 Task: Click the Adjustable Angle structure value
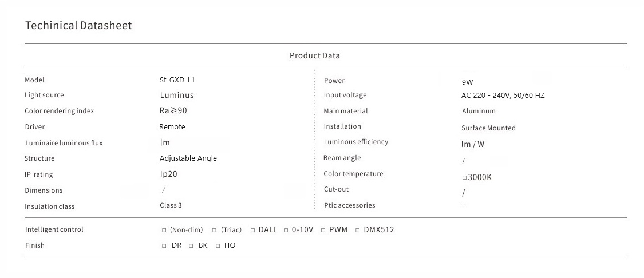188,158
